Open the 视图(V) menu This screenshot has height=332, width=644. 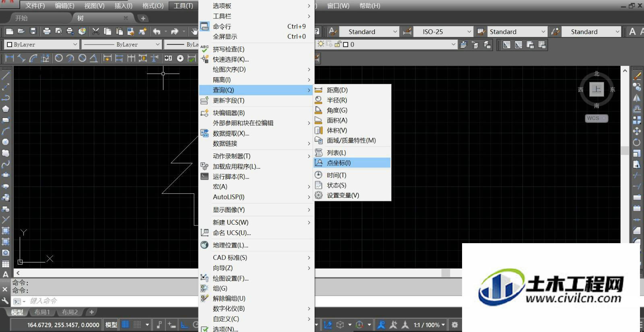point(94,6)
